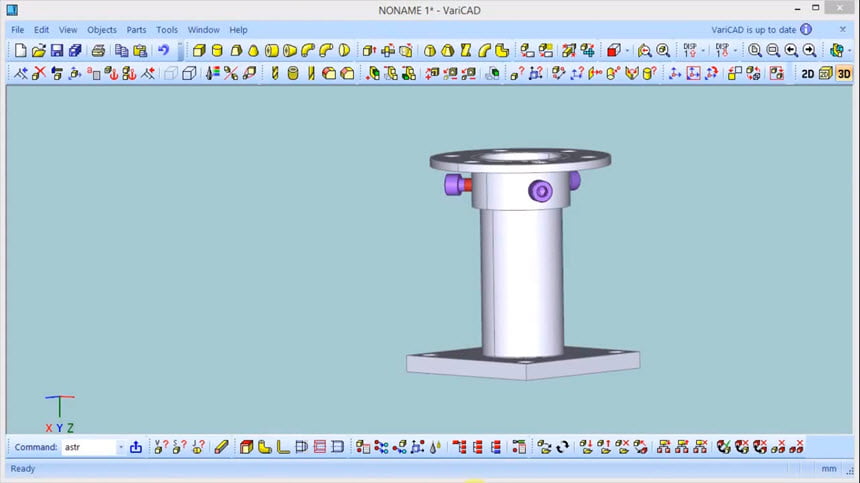This screenshot has height=483, width=860.
Task: Print with the printer icon
Action: (98, 50)
